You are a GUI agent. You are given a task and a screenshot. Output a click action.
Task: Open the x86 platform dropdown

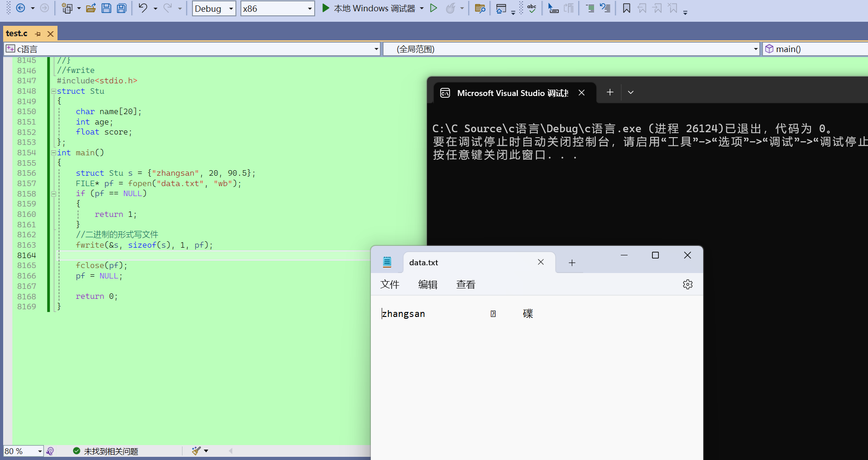[x=278, y=9]
